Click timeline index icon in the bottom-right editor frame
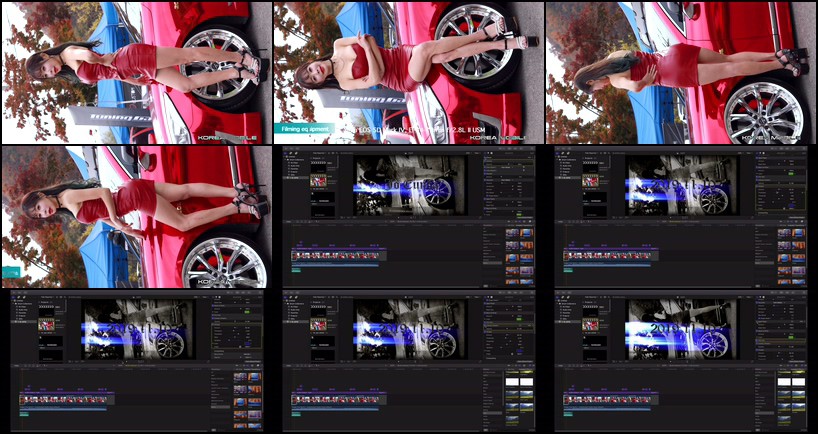This screenshot has width=818, height=434. (x=562, y=366)
